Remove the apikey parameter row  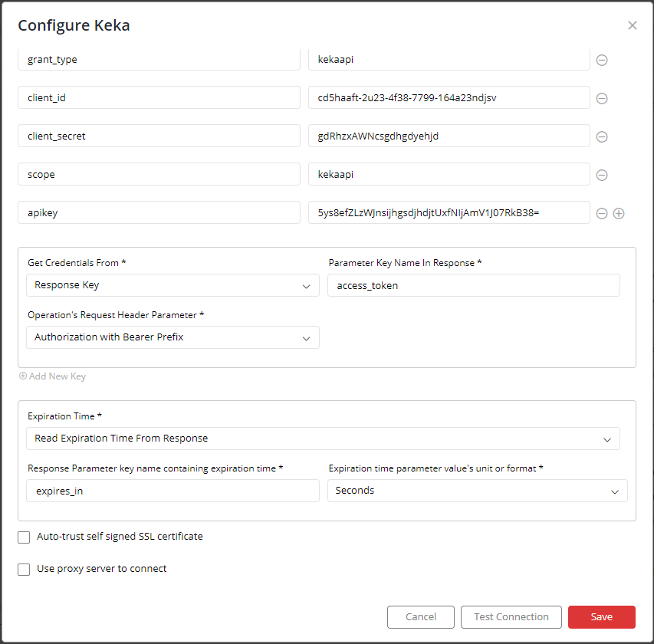tap(601, 214)
